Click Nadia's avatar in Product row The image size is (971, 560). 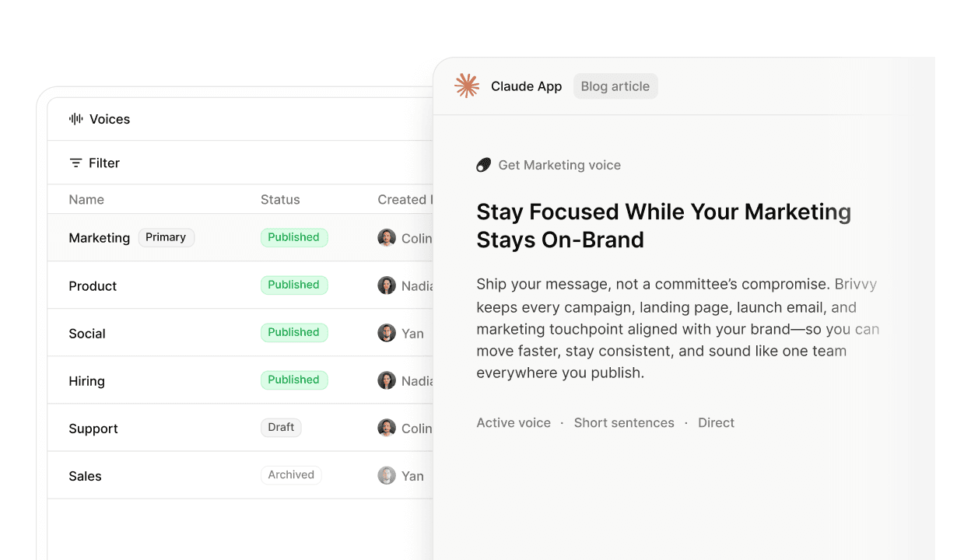tap(387, 285)
